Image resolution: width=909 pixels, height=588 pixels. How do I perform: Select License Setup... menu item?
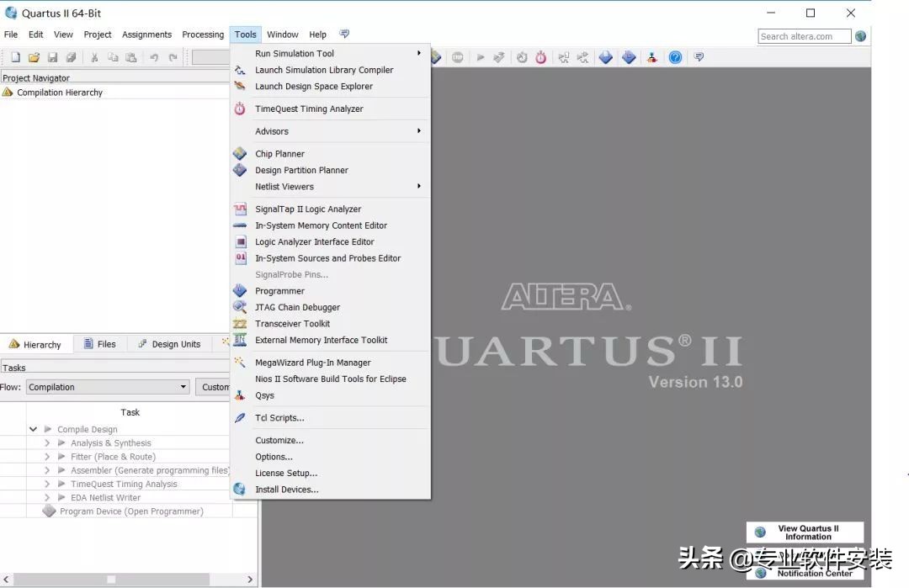331,473
